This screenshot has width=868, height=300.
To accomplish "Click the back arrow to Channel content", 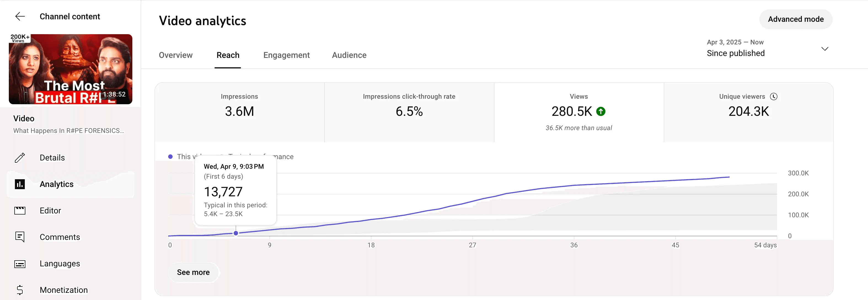I will click(20, 16).
